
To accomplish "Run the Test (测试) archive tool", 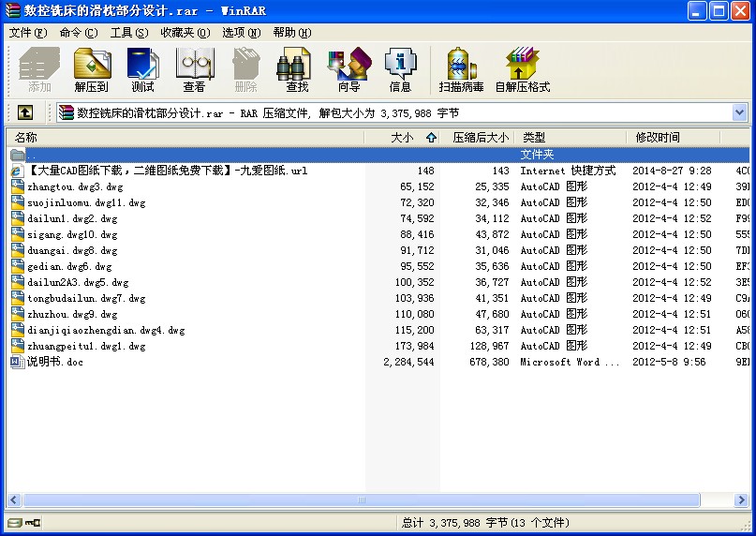I will click(142, 70).
